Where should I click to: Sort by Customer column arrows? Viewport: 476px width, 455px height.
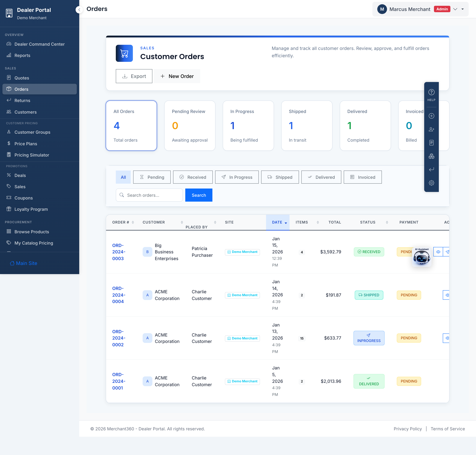click(182, 222)
